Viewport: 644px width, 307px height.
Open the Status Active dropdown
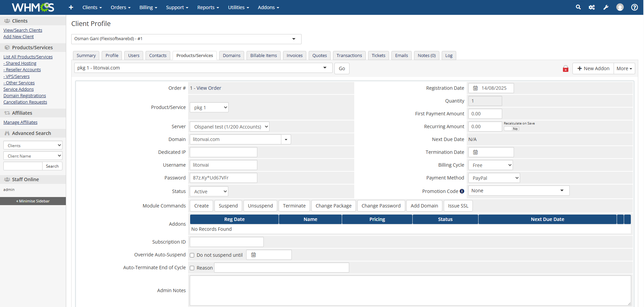pos(209,191)
